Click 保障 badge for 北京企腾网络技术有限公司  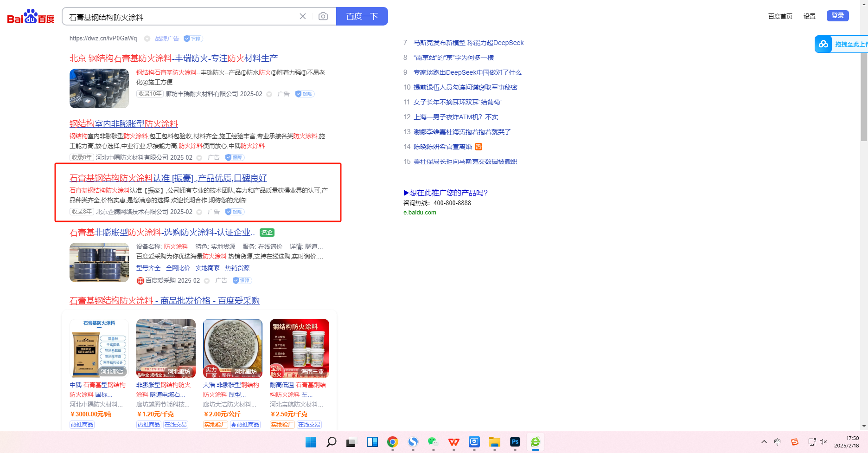point(235,212)
